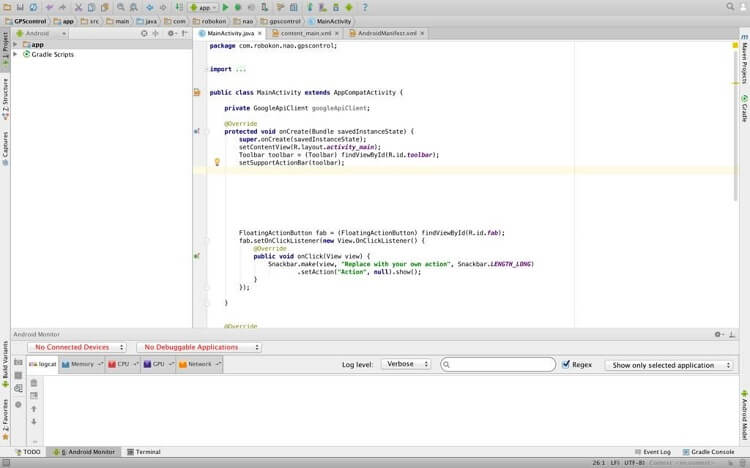Image resolution: width=750 pixels, height=468 pixels.
Task: Open the No Debuggable Applications dropdown
Action: pyautogui.click(x=199, y=347)
